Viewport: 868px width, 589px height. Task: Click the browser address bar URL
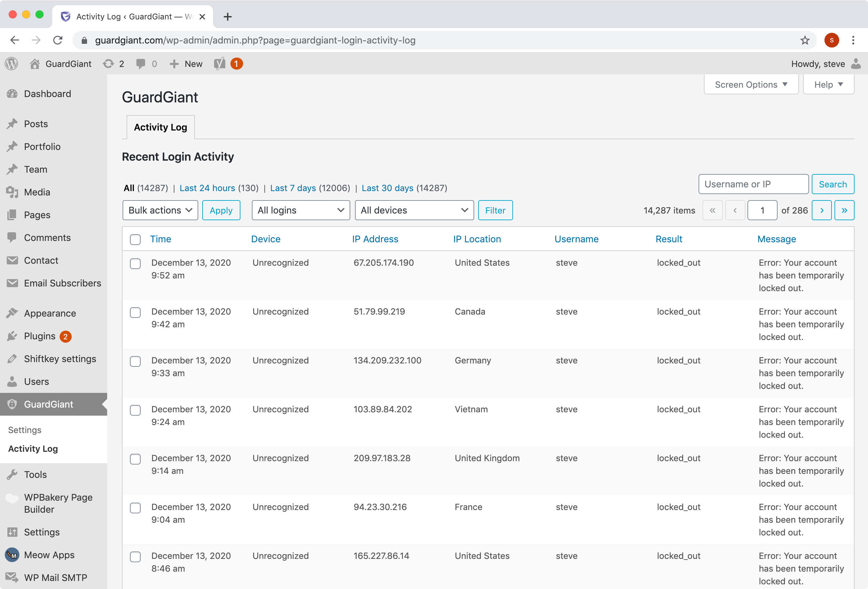[255, 40]
